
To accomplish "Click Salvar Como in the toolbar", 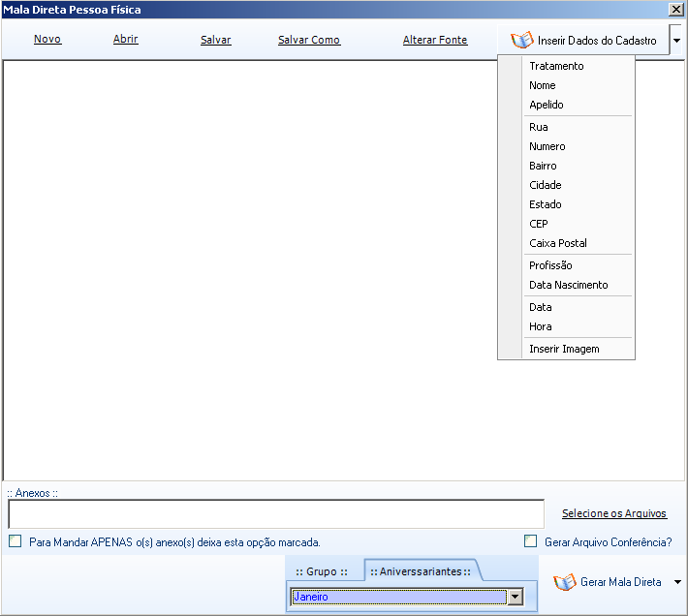I will 309,41.
